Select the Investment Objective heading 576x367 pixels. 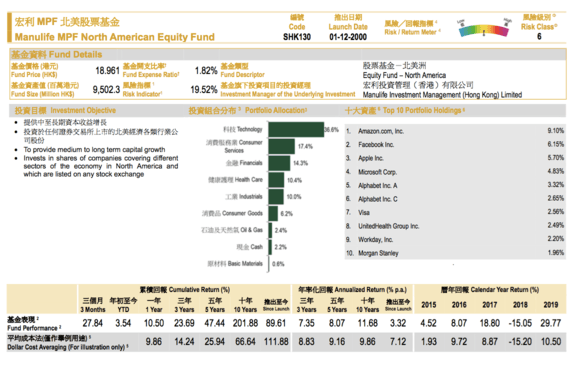coord(65,111)
